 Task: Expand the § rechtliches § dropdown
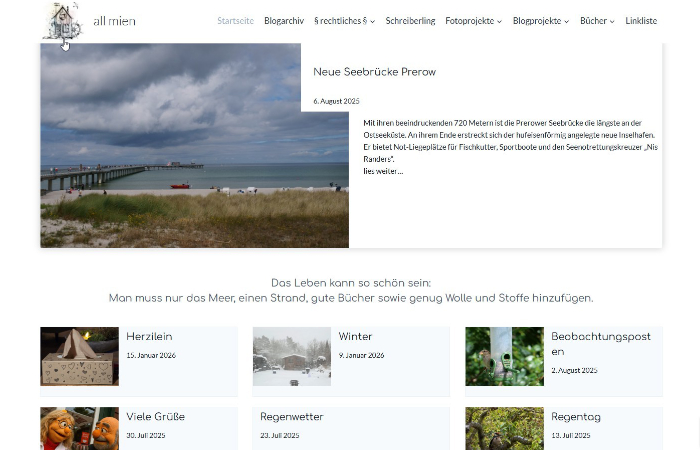(x=344, y=21)
